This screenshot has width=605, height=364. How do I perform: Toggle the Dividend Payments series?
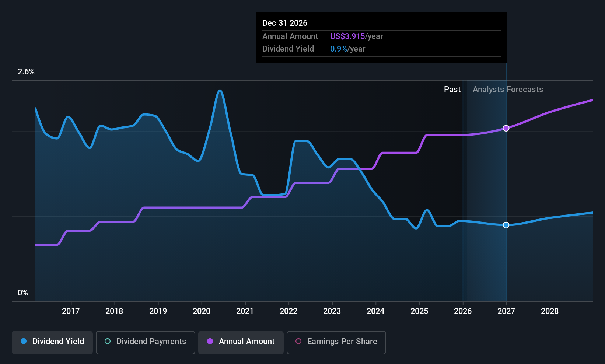pyautogui.click(x=146, y=343)
